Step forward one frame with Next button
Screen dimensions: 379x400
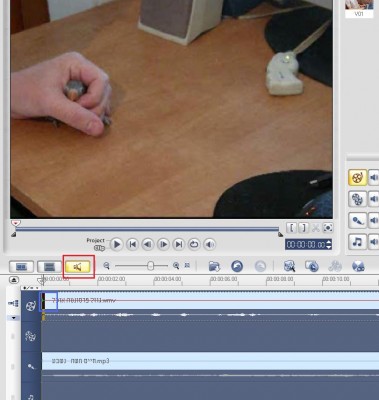[x=163, y=244]
